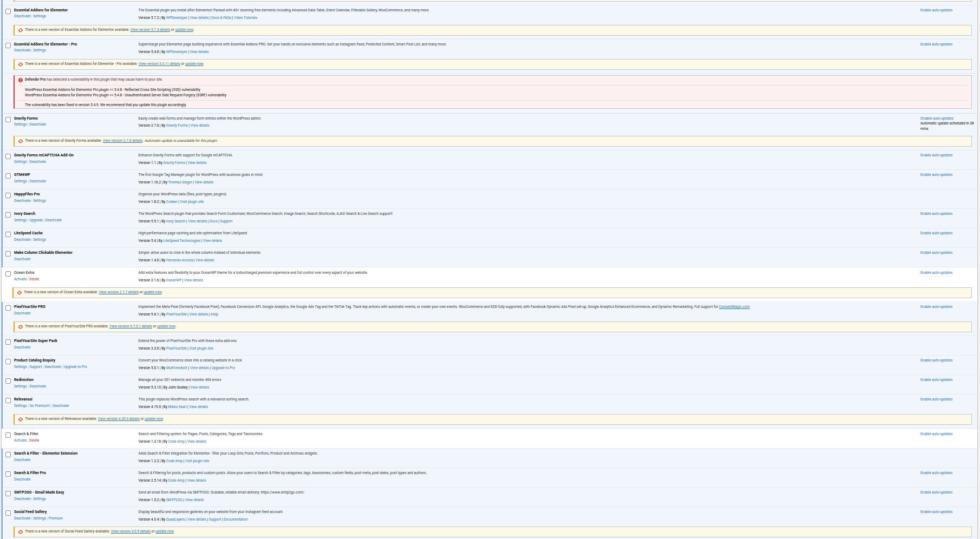Tick the Gravity Forms plugin checkbox
Image resolution: width=980 pixels, height=539 pixels.
(x=8, y=120)
